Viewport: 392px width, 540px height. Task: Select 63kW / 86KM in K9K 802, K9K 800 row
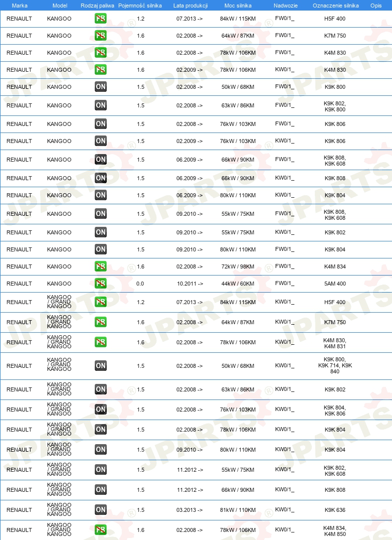click(238, 106)
